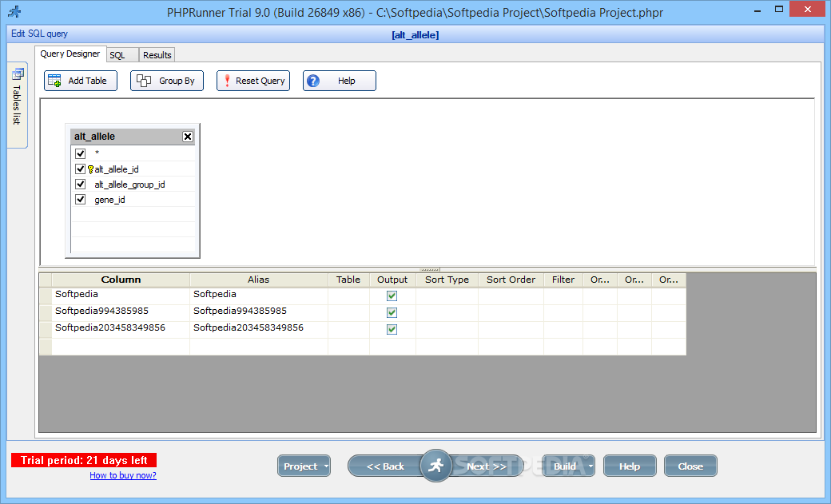Toggle Output checkbox for Softpedia row

click(392, 296)
